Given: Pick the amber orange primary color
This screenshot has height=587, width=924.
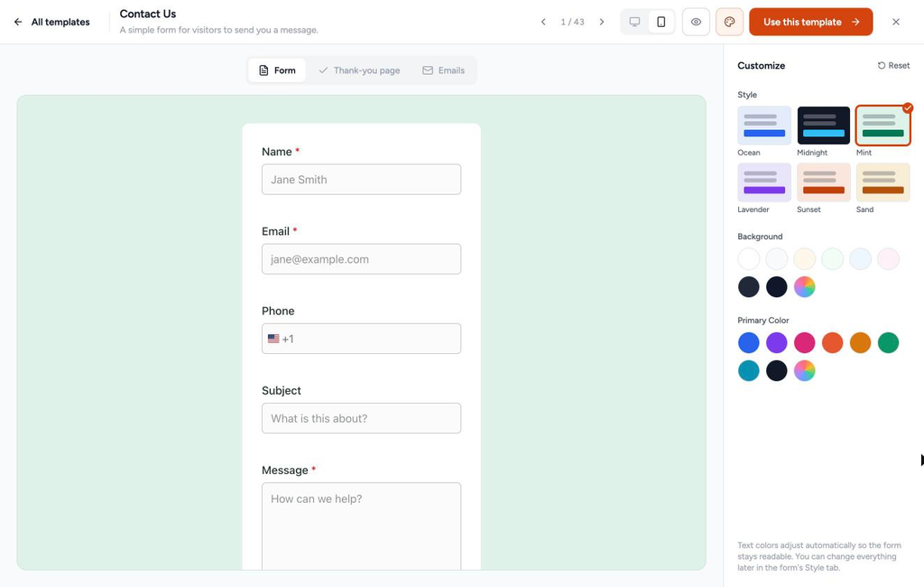Looking at the screenshot, I should 860,343.
